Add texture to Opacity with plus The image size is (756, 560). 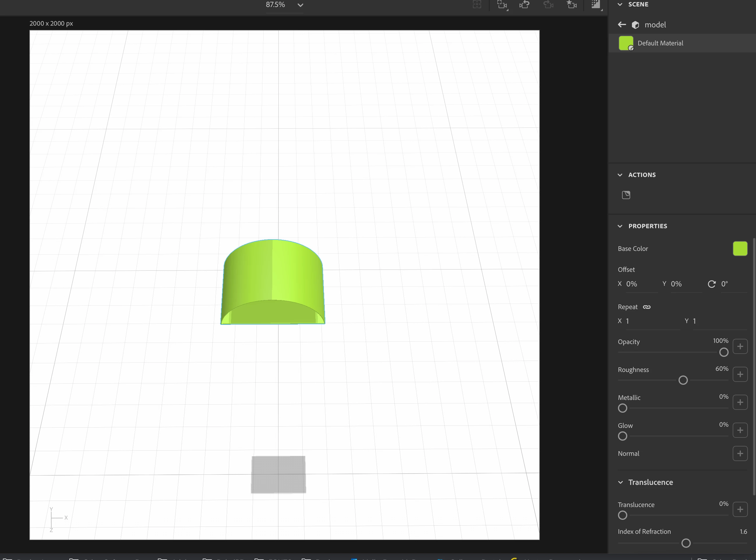pos(740,346)
